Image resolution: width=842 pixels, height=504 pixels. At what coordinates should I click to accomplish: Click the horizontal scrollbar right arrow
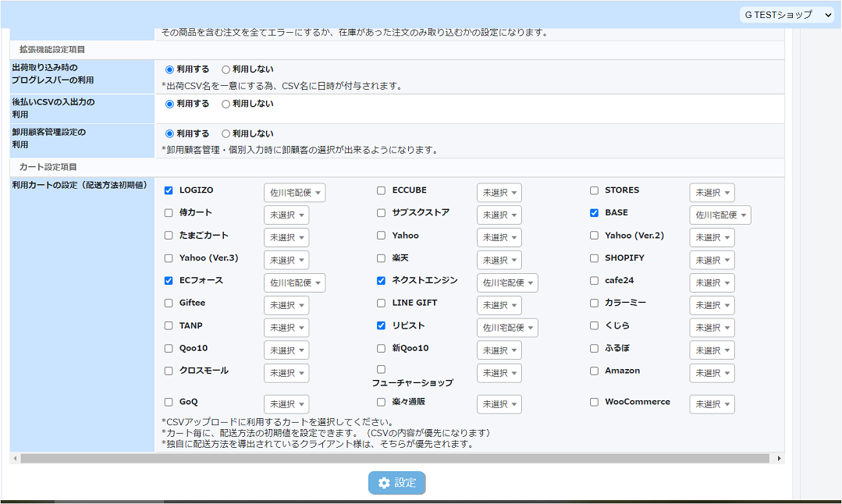point(779,459)
